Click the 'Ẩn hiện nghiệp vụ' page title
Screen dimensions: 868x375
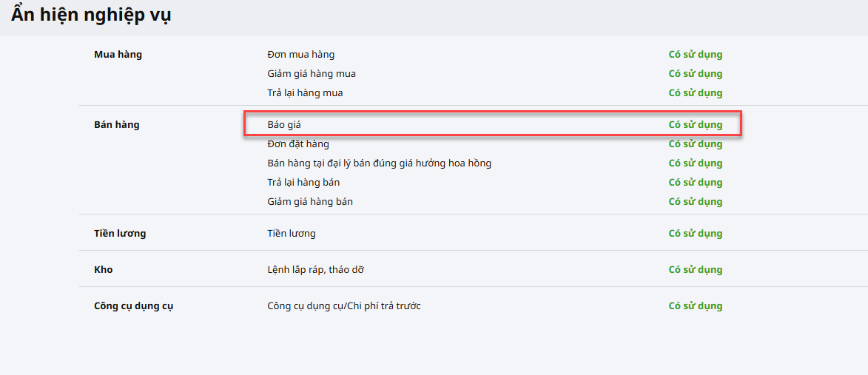pyautogui.click(x=91, y=15)
